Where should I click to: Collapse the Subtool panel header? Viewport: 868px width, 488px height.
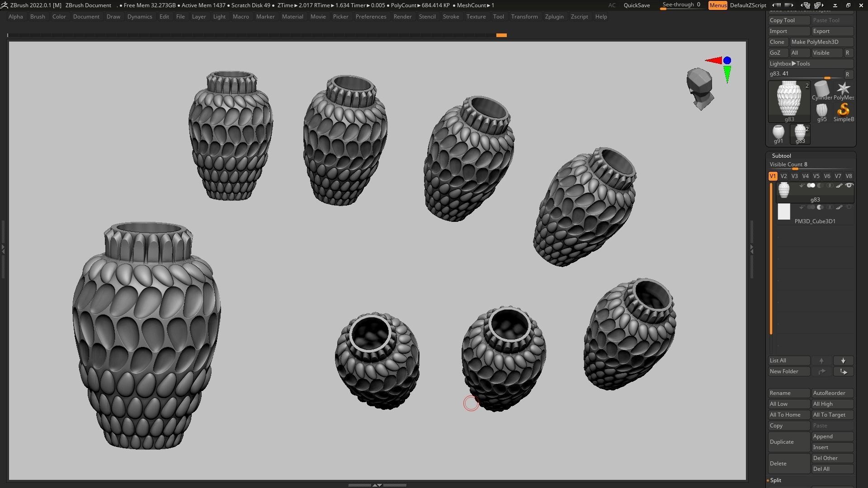pos(782,155)
